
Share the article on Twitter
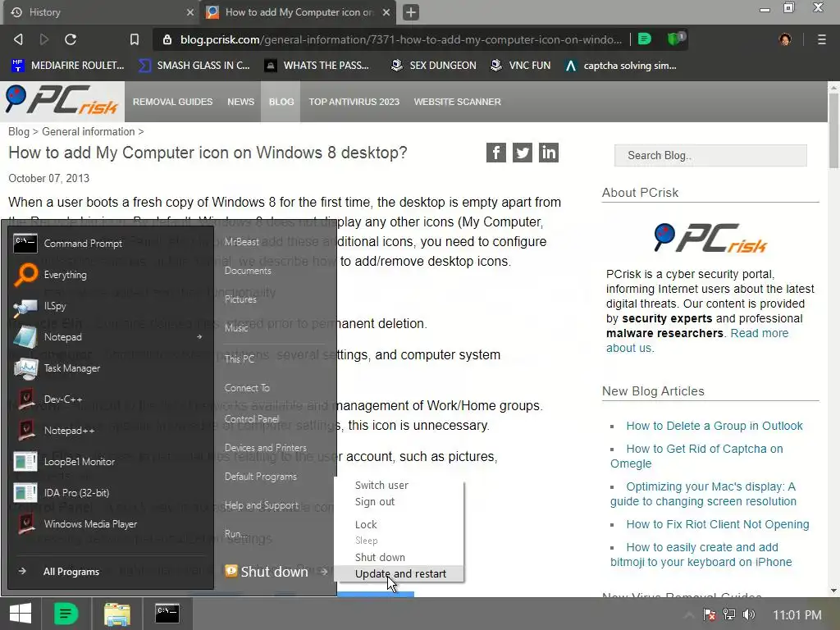click(x=523, y=153)
